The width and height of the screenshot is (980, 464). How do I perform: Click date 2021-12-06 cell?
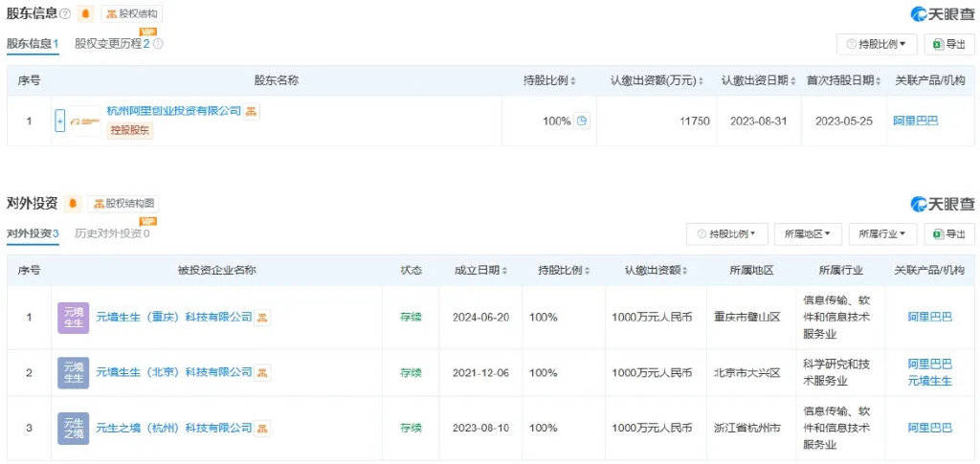(480, 373)
